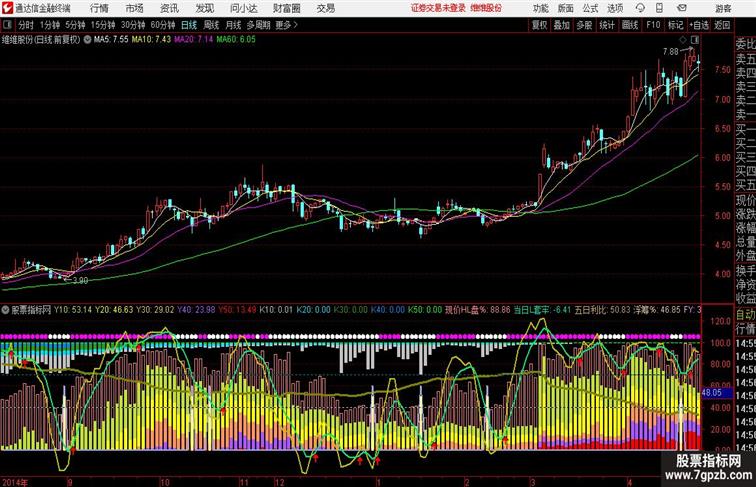Viewport: 756px width, 487px height.
Task: Click the MA20: 7.14 value label
Action: point(193,40)
